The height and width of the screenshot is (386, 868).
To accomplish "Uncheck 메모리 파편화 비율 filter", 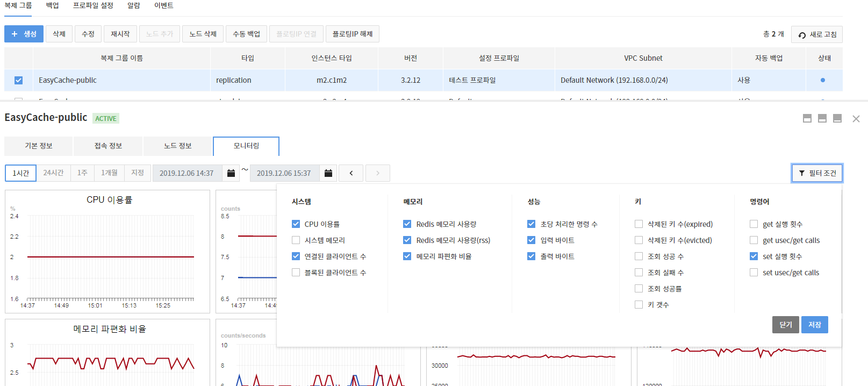I will (x=407, y=256).
